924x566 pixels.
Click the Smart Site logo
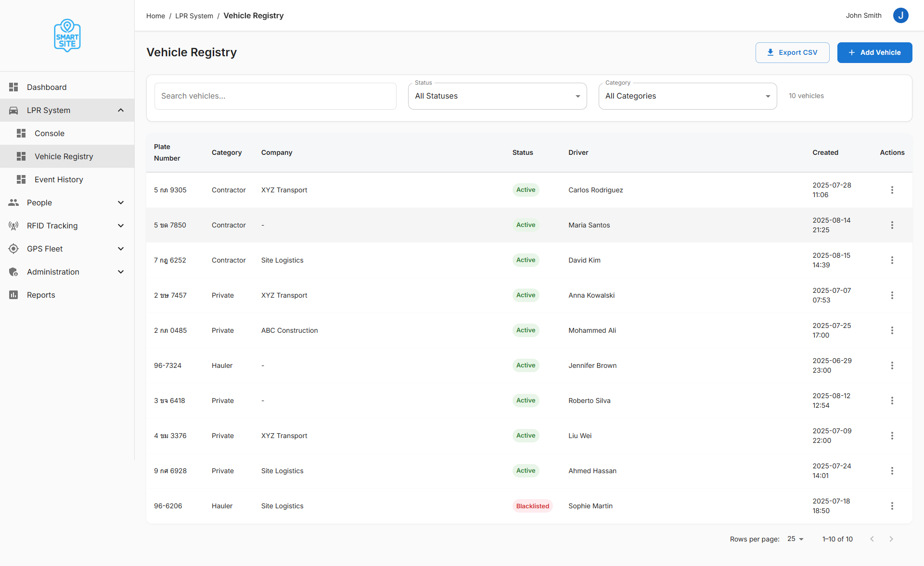pyautogui.click(x=67, y=36)
